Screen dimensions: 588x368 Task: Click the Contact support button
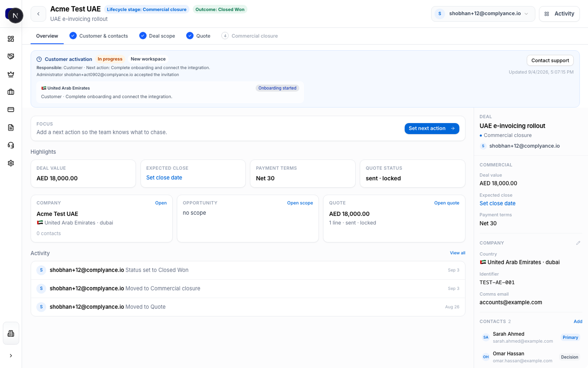tap(550, 61)
